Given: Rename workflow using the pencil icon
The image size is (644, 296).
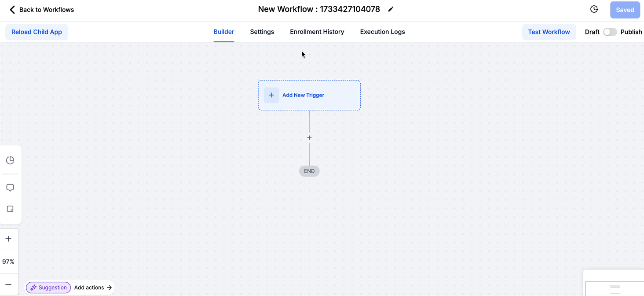Looking at the screenshot, I should (391, 9).
